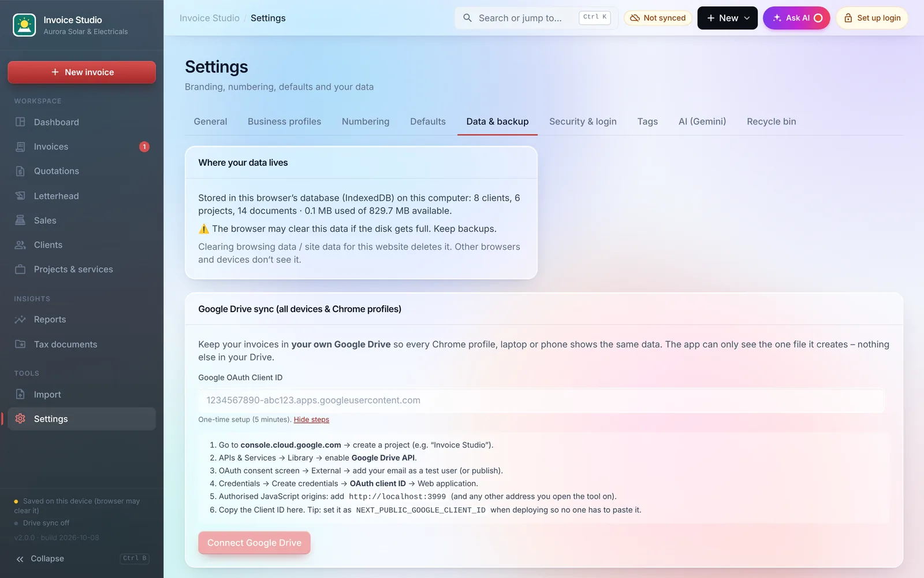Open the Import tool
The height and width of the screenshot is (578, 924).
[x=81, y=394]
